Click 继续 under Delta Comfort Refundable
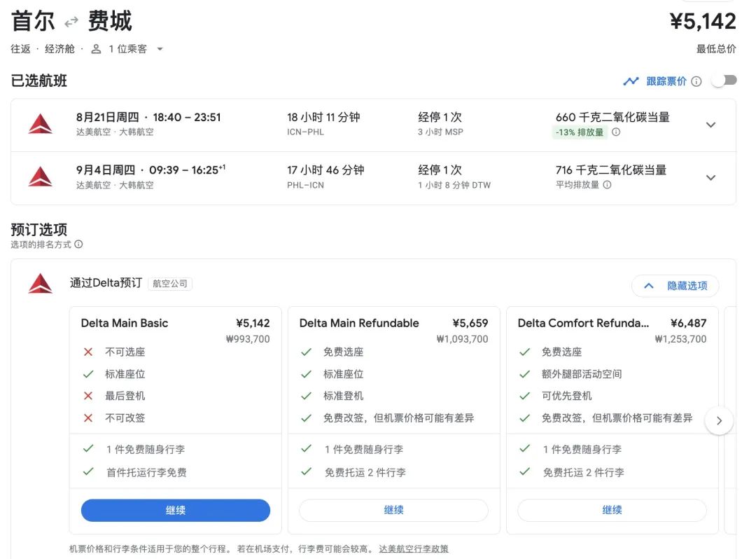The width and height of the screenshot is (756, 559). [x=612, y=511]
